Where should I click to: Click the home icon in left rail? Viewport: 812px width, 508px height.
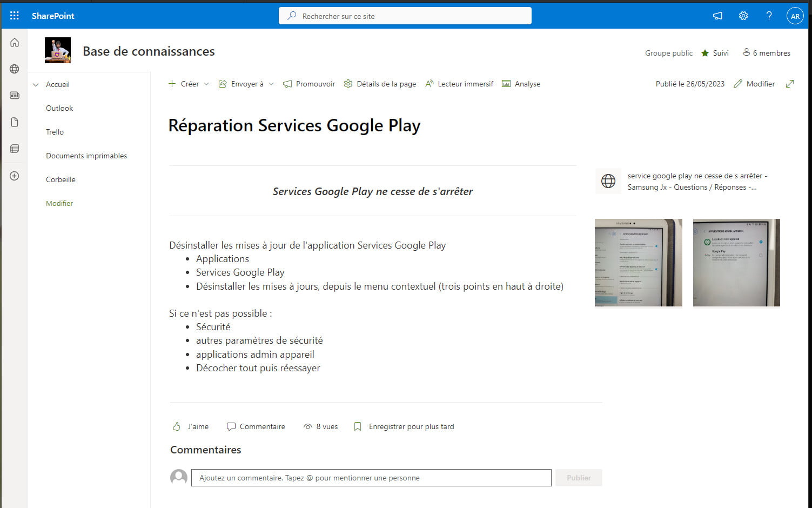tap(14, 42)
